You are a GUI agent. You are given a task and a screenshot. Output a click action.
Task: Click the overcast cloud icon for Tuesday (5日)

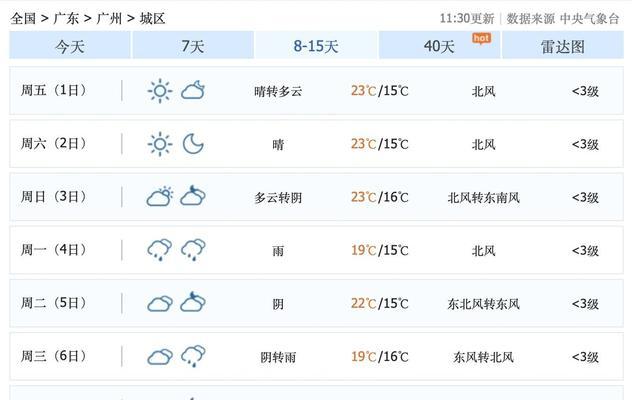click(x=160, y=304)
